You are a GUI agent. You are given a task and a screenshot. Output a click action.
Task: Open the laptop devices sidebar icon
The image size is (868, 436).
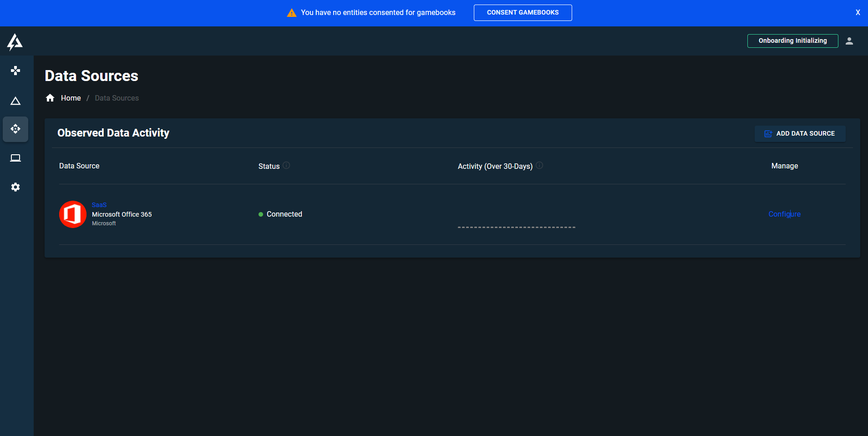pos(15,158)
